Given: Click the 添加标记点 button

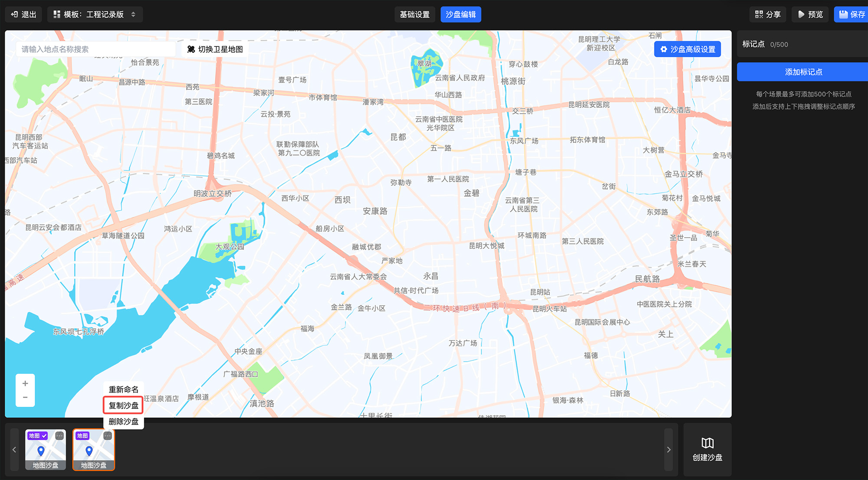Looking at the screenshot, I should [803, 72].
